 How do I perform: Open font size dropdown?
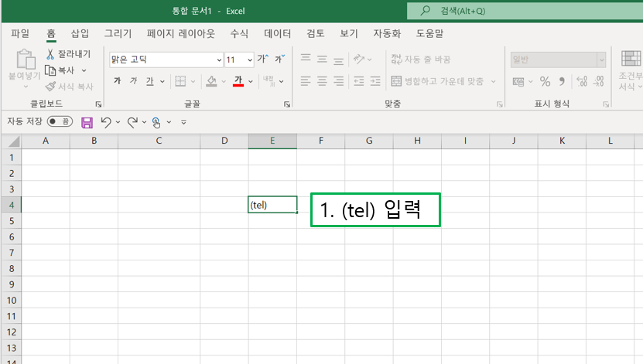point(250,60)
